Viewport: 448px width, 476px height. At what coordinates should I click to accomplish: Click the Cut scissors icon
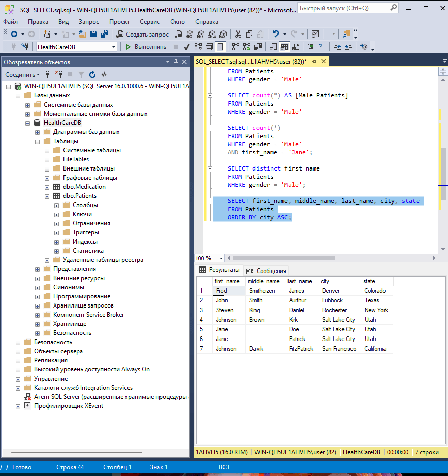[238, 34]
